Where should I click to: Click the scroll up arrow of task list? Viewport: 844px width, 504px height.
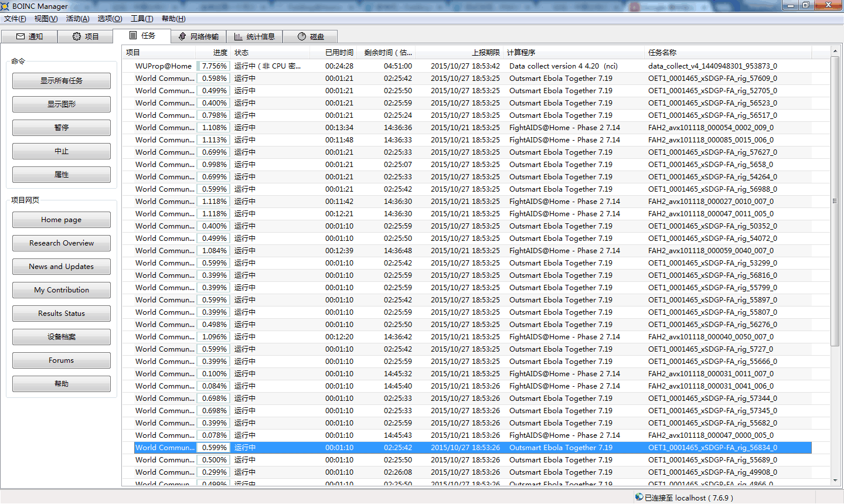[x=835, y=52]
